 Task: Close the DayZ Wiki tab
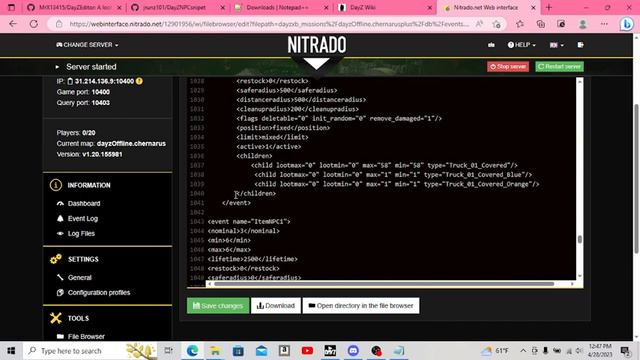pos(429,7)
